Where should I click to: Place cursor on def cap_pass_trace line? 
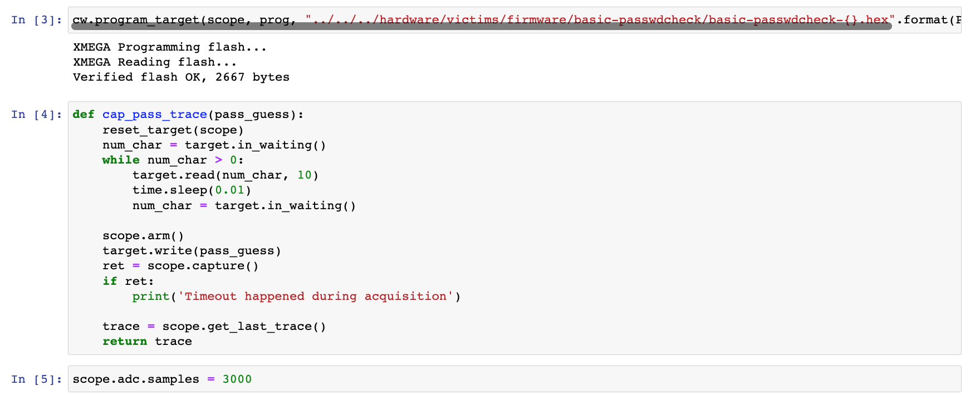[188, 115]
